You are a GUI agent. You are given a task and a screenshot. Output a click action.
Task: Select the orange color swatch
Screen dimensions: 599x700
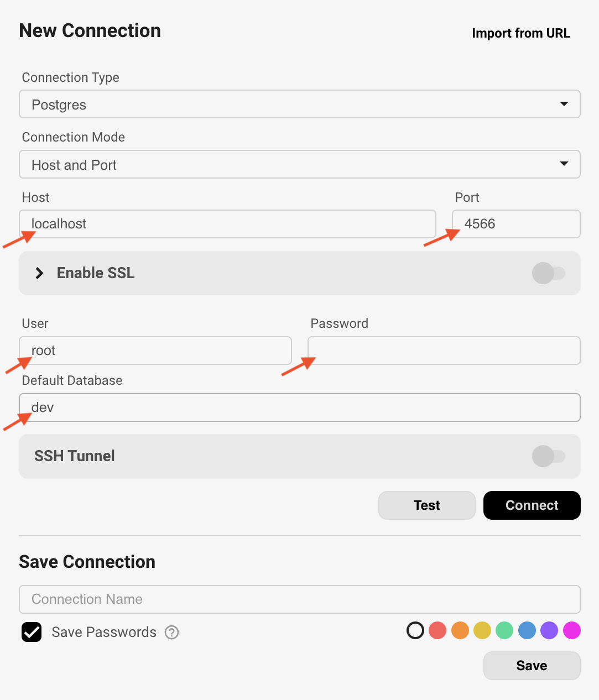pos(460,630)
